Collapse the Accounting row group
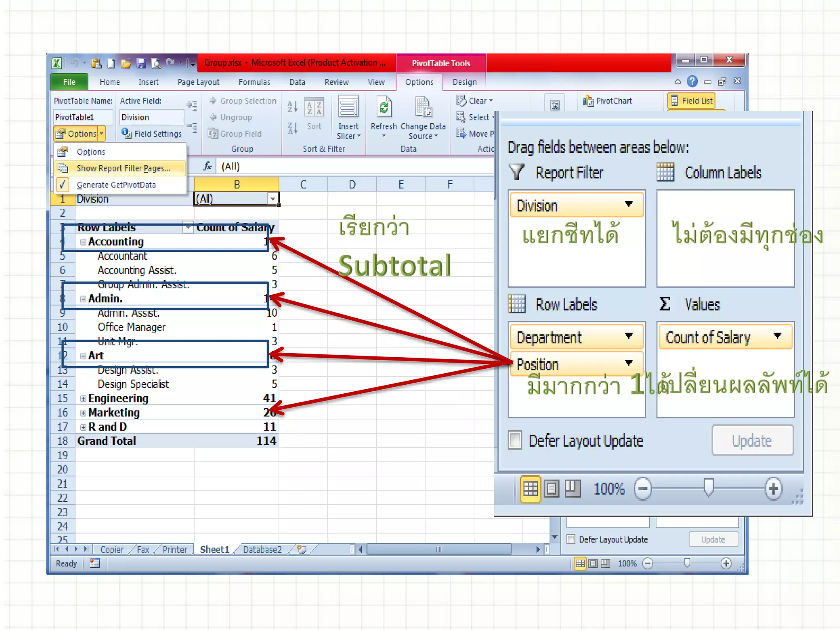The width and height of the screenshot is (840, 630). 83,242
